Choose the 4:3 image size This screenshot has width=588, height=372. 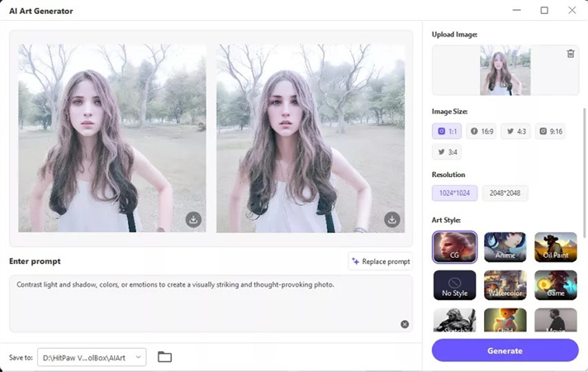pos(516,131)
